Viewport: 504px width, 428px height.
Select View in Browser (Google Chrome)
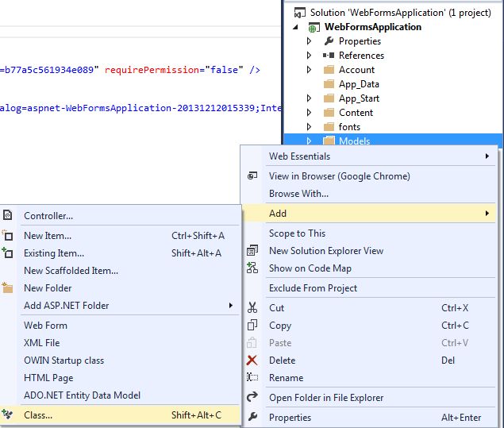pos(369,176)
